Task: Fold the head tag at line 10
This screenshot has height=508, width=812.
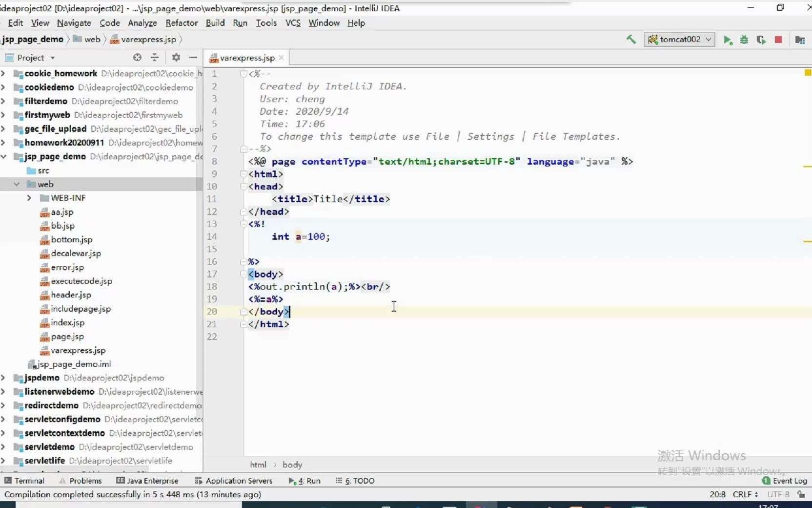Action: [244, 186]
